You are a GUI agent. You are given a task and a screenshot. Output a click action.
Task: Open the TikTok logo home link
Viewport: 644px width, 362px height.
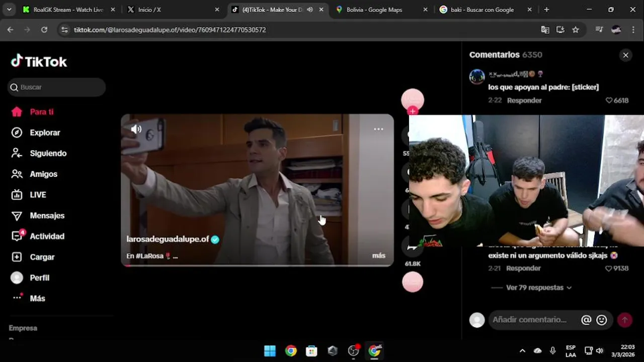pyautogui.click(x=39, y=61)
